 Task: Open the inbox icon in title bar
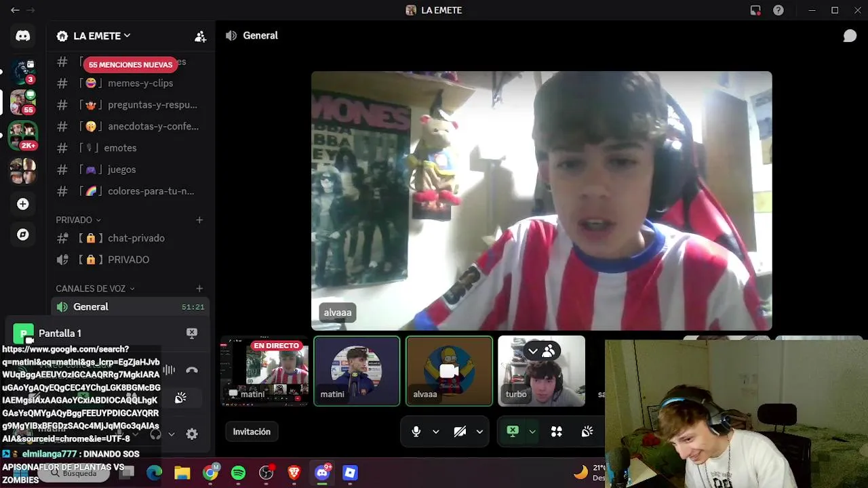click(755, 10)
